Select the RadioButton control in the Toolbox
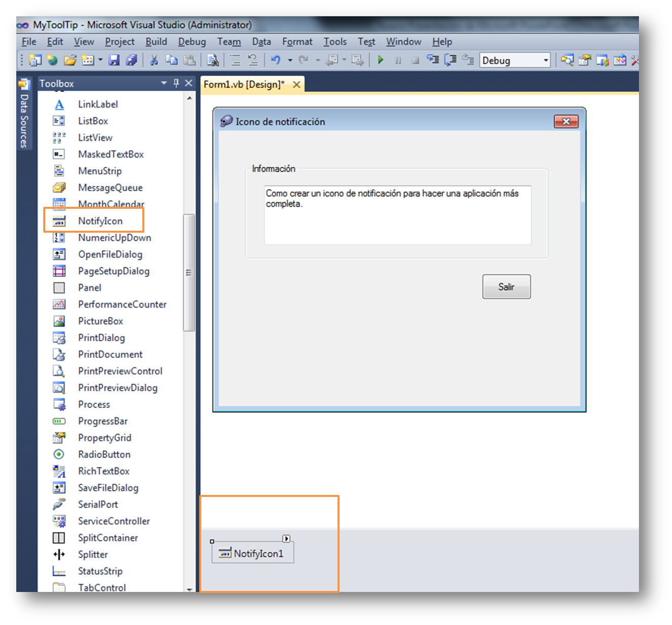672x625 pixels. tap(104, 454)
